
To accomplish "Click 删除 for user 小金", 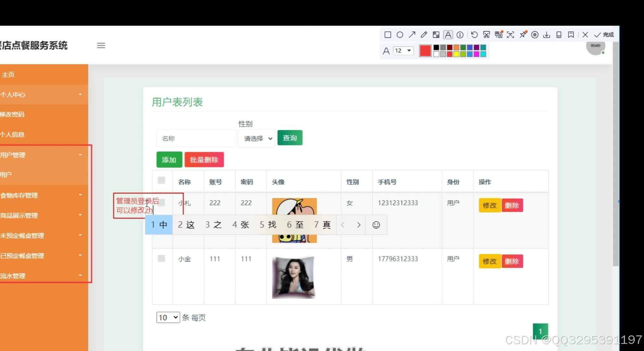I will pos(512,261).
